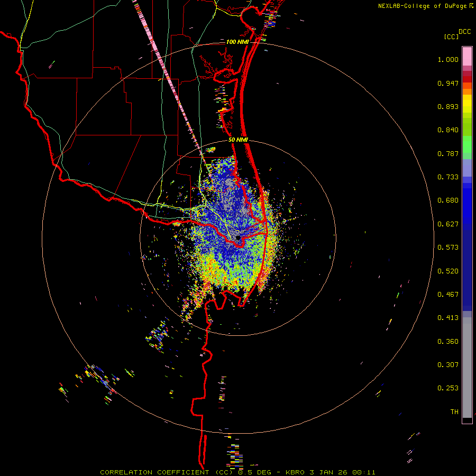Click the TH threshold label on the scale
Screen dimensions: 476x476
(454, 412)
